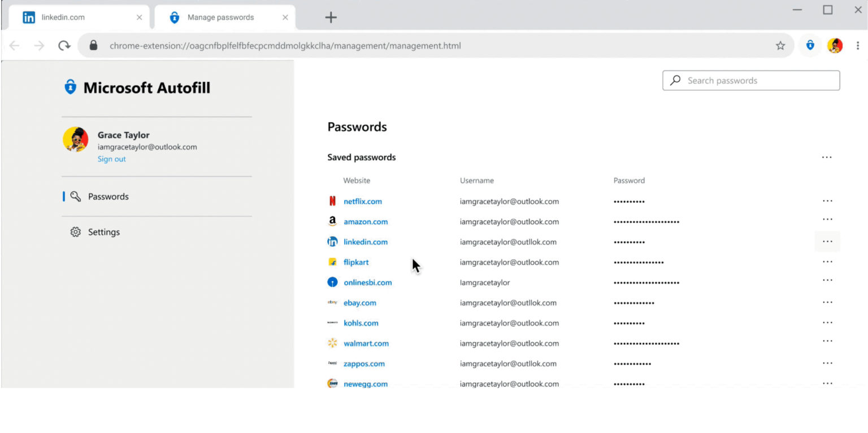Screen dimensions: 868x433
Task: Select Passwords in the left sidebar
Action: pyautogui.click(x=108, y=196)
